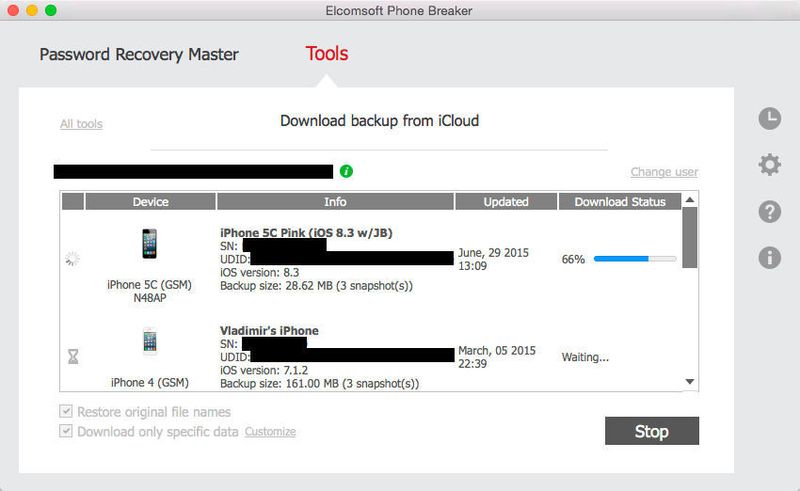Click the iPhone 5C (GSM) N48AP label
800x491 pixels.
pos(149,291)
